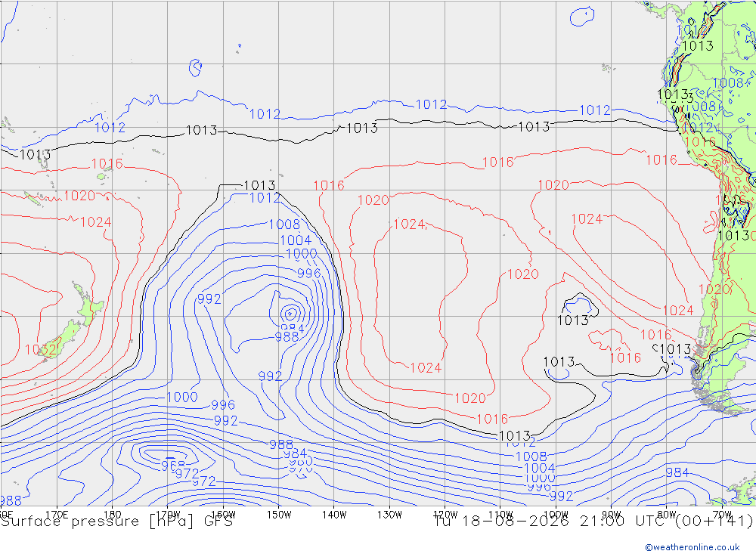The width and height of the screenshot is (756, 554).
Task: Click the 80W longitude axis label
Action: coord(667,515)
